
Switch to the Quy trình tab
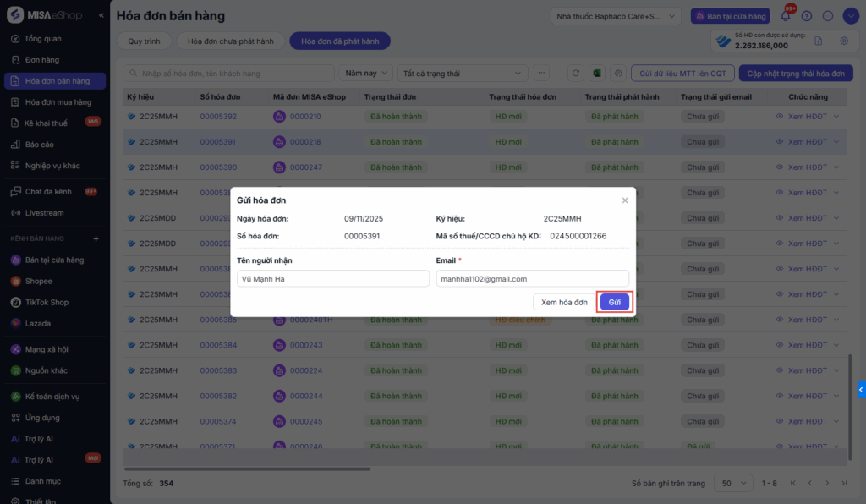144,41
